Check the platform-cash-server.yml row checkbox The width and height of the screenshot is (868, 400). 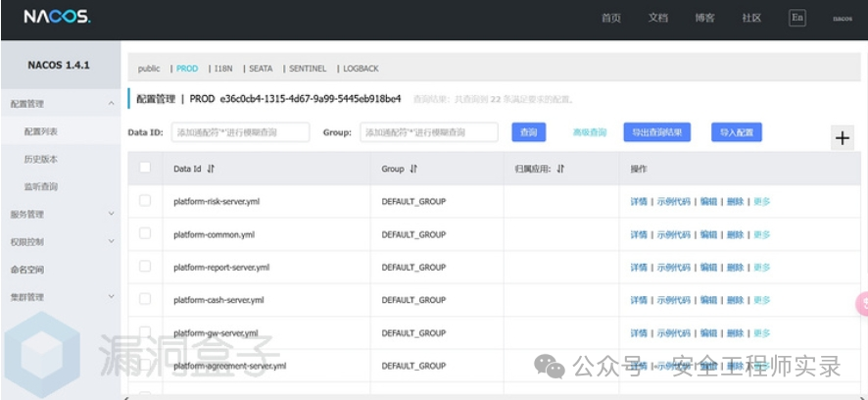click(x=145, y=299)
